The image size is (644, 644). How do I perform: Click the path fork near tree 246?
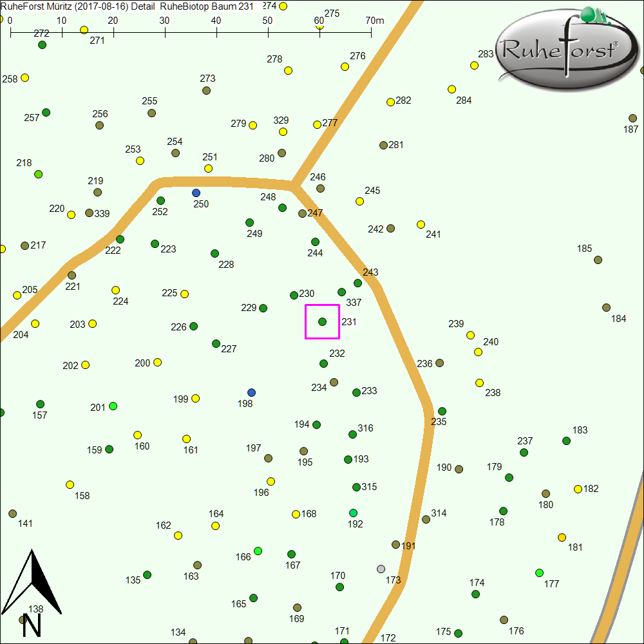[294, 185]
